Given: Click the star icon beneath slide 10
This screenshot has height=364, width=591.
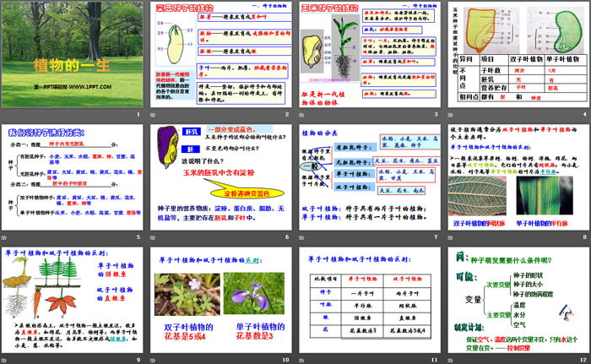Looking at the screenshot, I should [155, 359].
